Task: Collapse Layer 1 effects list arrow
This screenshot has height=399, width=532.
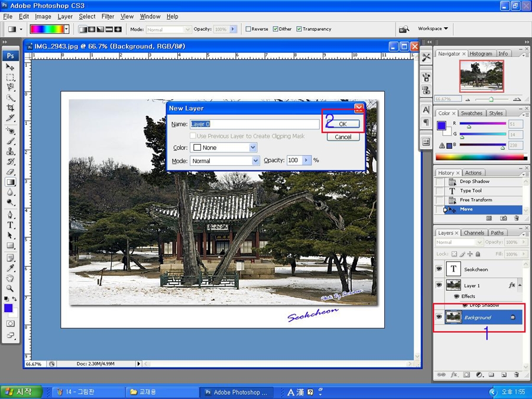Action: coord(520,286)
